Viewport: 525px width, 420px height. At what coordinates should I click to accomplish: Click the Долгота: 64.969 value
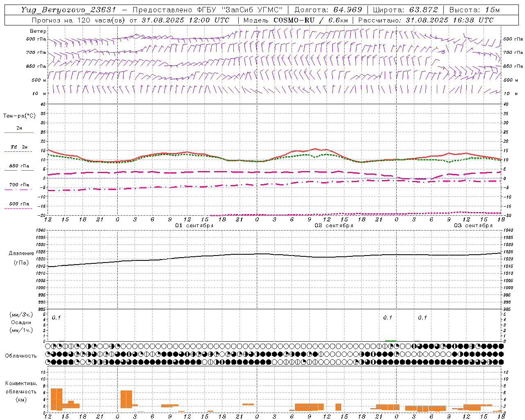click(x=328, y=10)
